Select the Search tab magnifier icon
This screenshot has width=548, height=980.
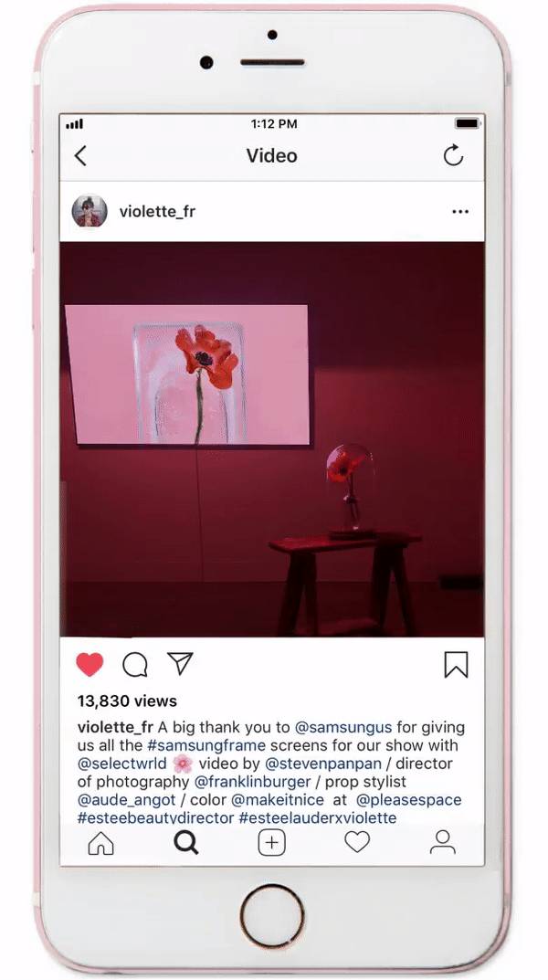pyautogui.click(x=186, y=842)
